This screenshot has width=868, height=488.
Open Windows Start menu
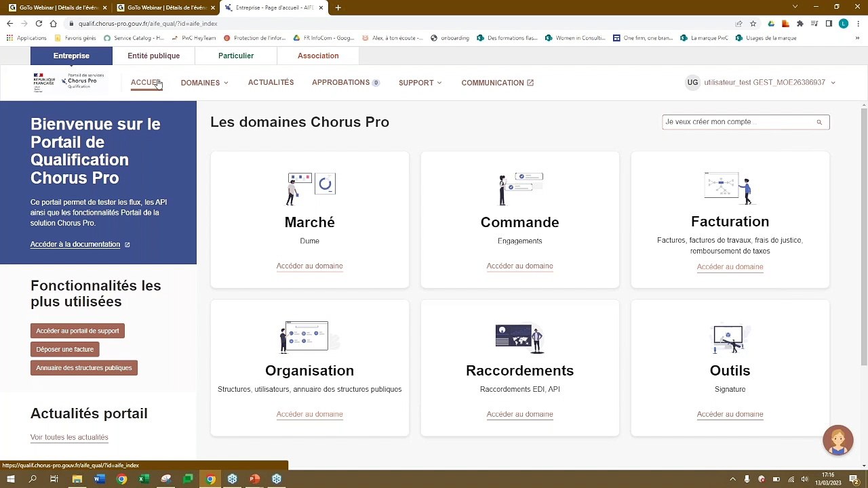click(10, 479)
